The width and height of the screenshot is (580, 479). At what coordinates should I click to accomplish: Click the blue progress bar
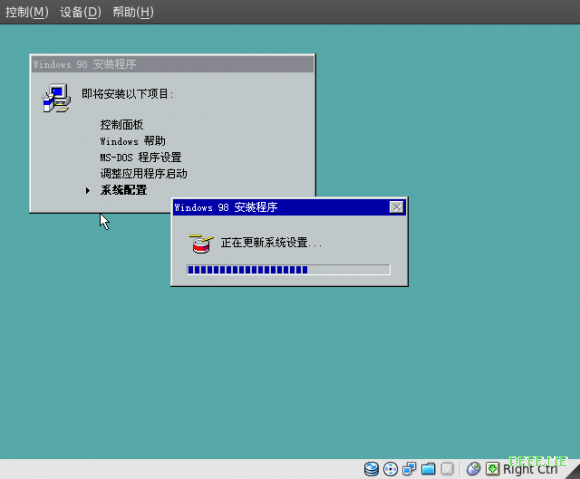[x=289, y=270]
